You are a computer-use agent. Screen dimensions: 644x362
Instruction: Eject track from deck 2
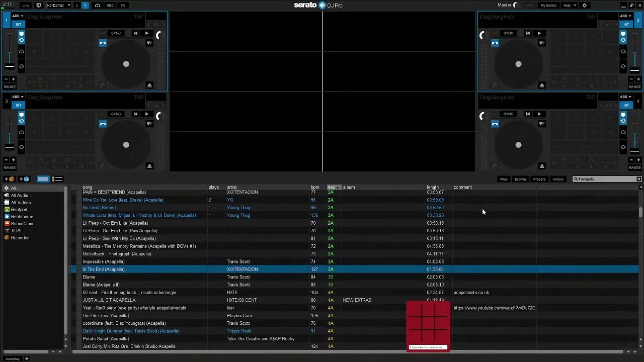542,85
